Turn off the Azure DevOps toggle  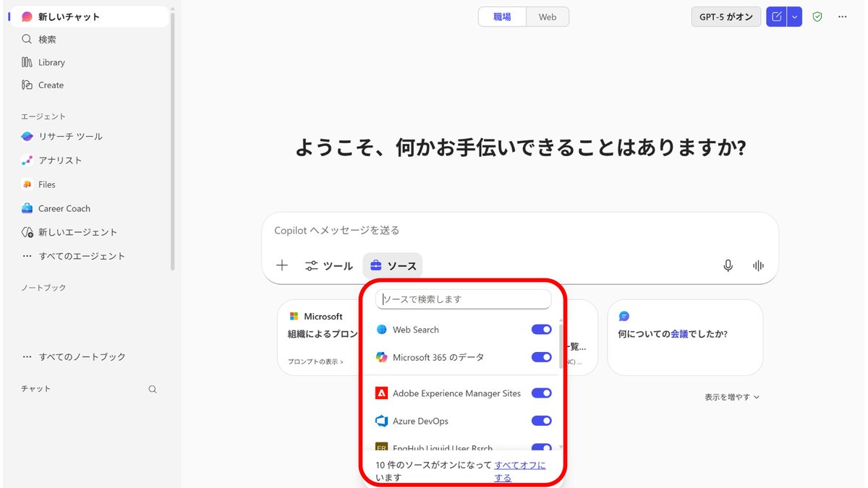point(542,421)
